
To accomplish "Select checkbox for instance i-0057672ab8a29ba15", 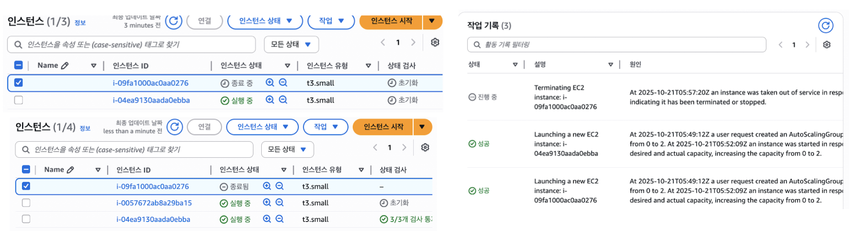I will (x=26, y=203).
